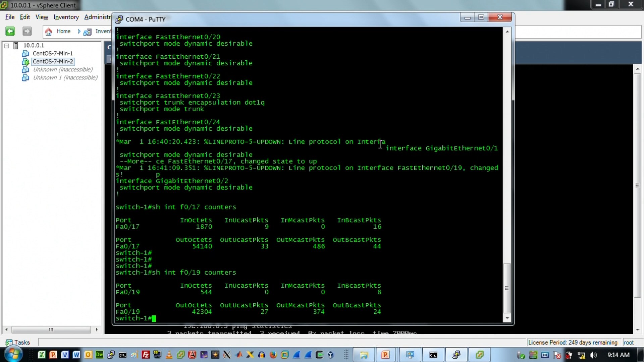Switch to Command Prompt running taskbar button
The width and height of the screenshot is (644, 362).
(x=433, y=355)
